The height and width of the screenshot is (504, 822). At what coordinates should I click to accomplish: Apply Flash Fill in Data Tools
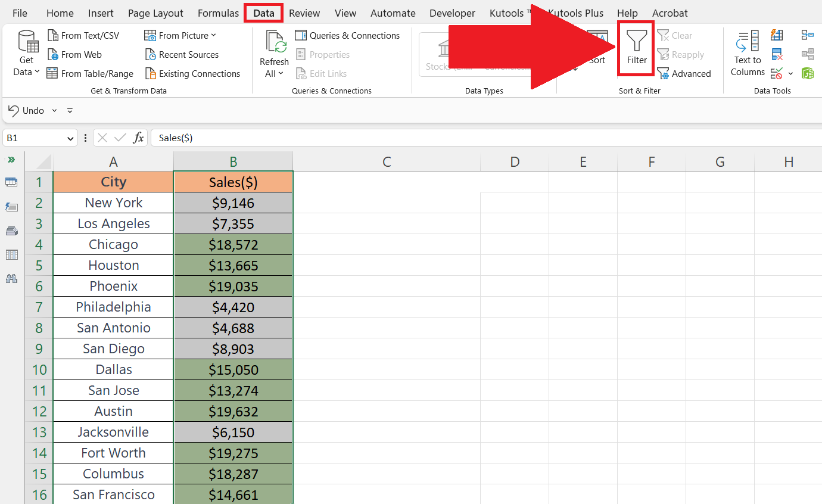coord(776,35)
